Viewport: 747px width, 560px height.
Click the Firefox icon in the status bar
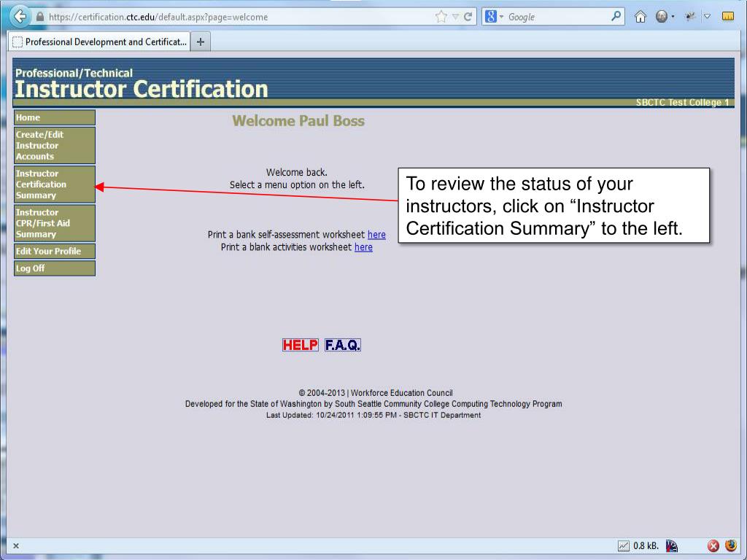coord(730,545)
